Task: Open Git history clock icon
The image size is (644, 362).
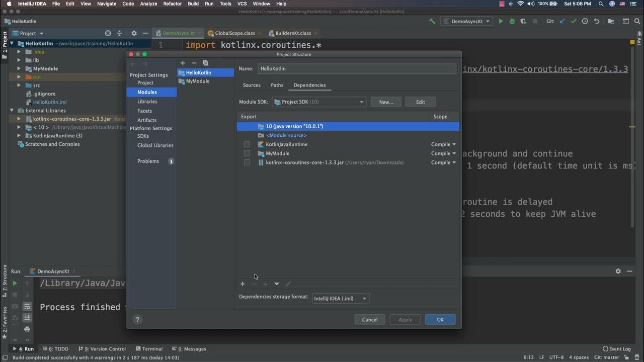Action: [585, 21]
